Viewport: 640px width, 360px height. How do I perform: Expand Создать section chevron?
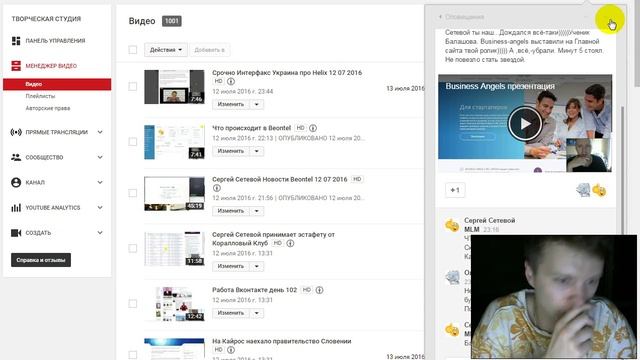click(x=100, y=233)
